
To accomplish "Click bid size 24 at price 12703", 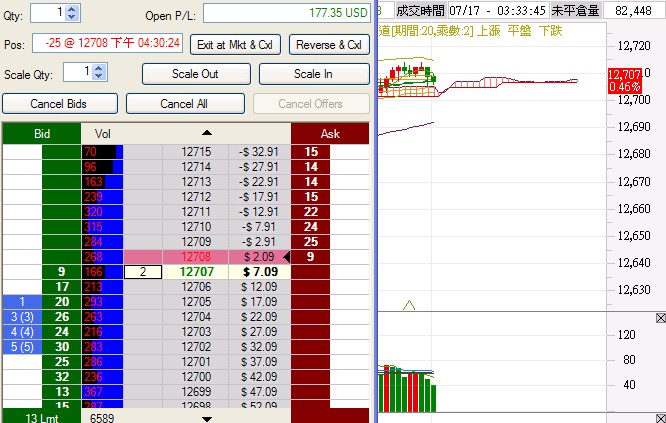I will [x=62, y=332].
